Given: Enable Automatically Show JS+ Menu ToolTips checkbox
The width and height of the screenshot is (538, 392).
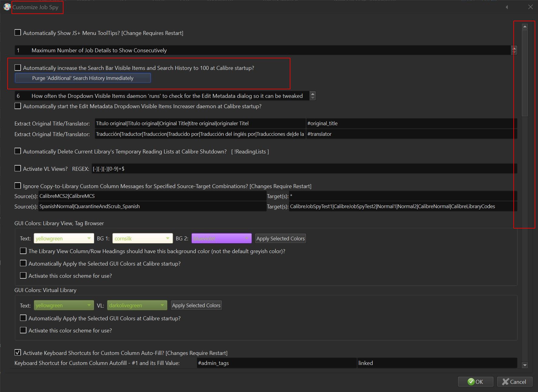Looking at the screenshot, I should (x=18, y=33).
